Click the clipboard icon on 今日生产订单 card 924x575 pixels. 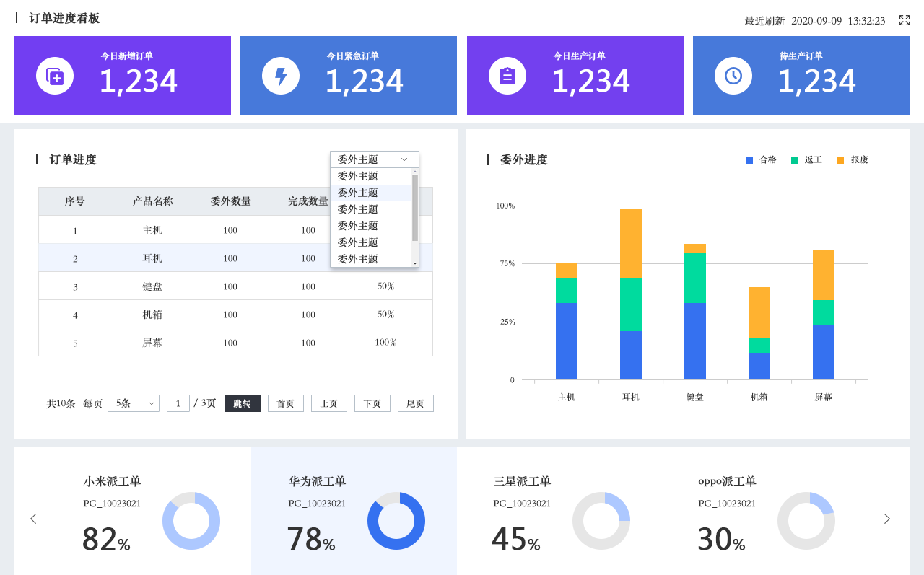(x=507, y=76)
